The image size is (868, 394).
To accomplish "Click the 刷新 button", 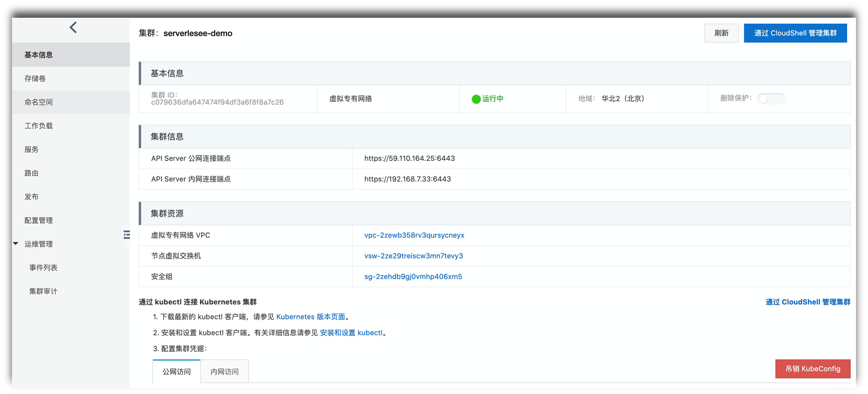I will 721,33.
